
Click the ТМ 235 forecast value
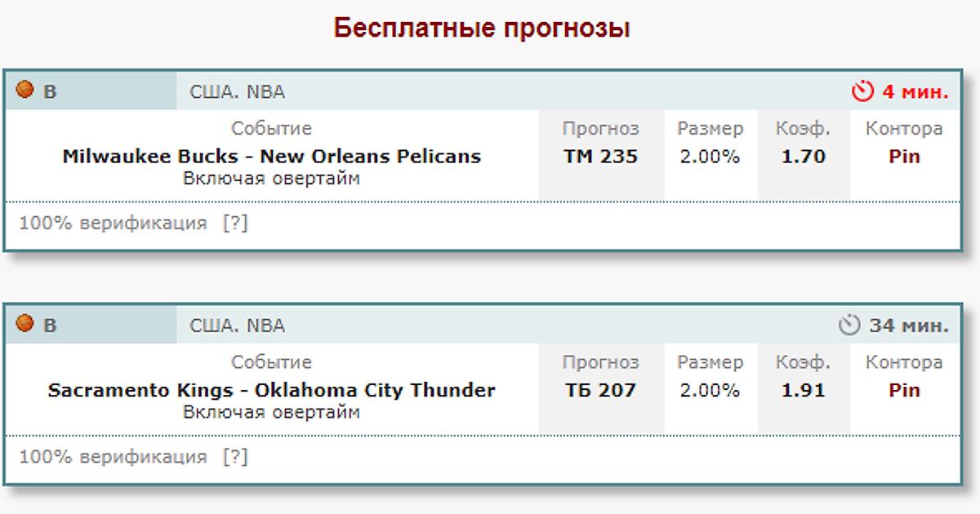[600, 156]
